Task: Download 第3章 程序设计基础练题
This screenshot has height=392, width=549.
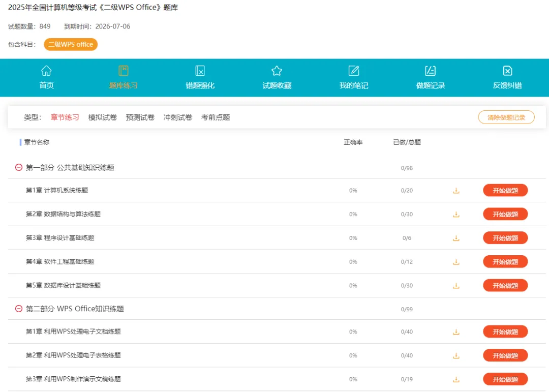Action: tap(456, 238)
